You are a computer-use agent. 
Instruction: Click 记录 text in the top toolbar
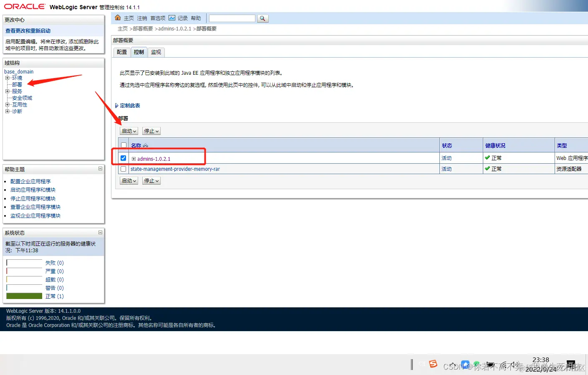tap(182, 18)
